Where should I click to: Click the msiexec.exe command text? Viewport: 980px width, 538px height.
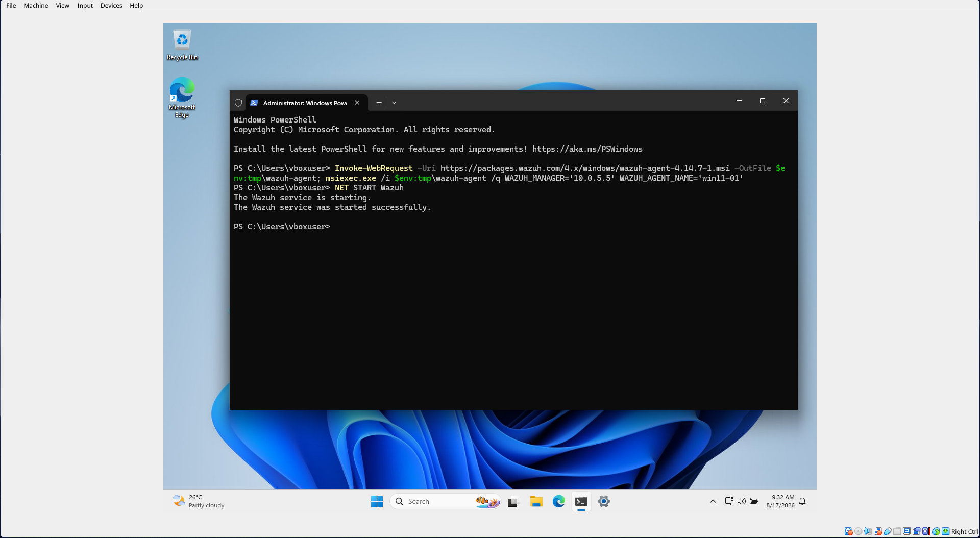tap(351, 178)
